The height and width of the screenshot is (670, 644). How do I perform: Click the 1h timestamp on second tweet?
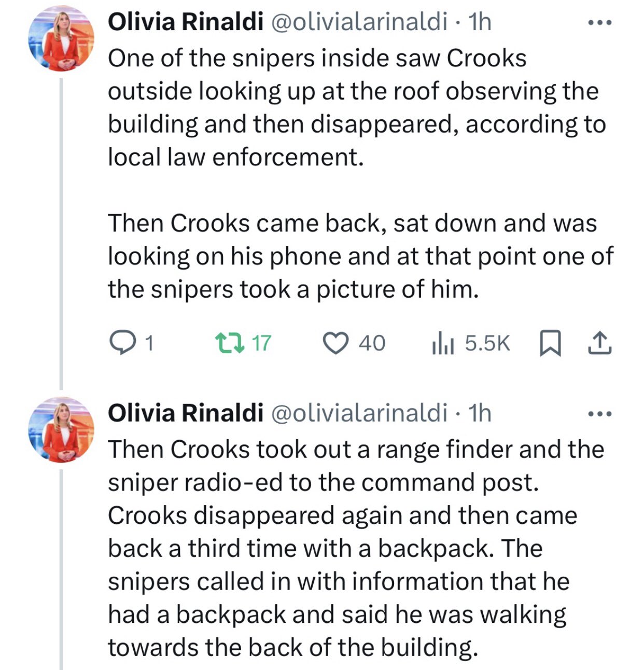click(480, 413)
